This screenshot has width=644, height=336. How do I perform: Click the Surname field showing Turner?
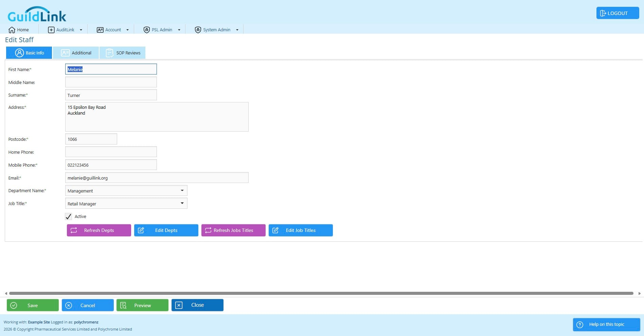tap(111, 95)
